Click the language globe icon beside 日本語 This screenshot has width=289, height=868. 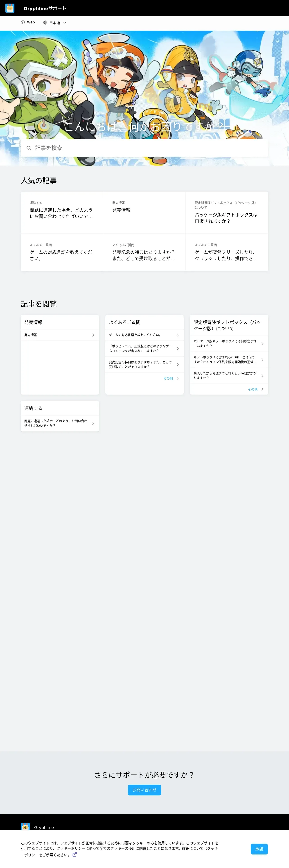(x=45, y=23)
